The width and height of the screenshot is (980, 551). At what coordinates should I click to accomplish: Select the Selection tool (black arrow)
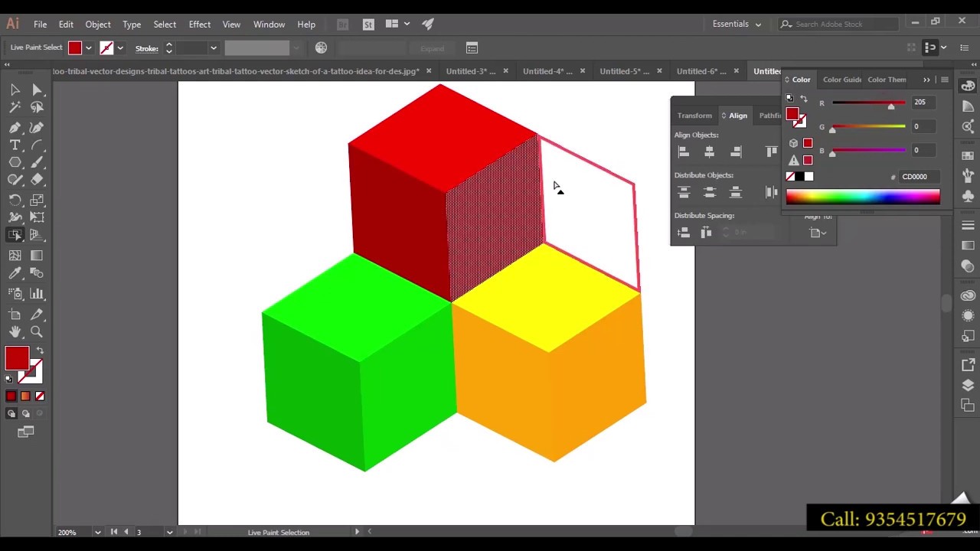[x=15, y=90]
